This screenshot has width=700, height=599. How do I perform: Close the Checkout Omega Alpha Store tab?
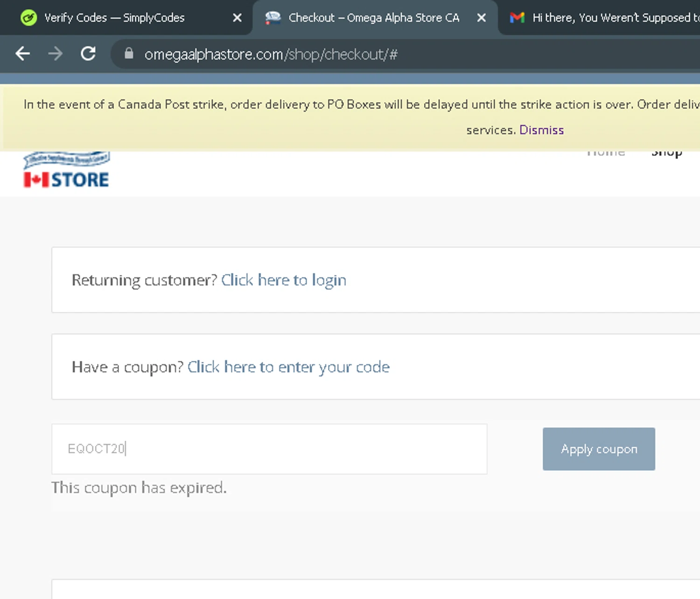482,18
